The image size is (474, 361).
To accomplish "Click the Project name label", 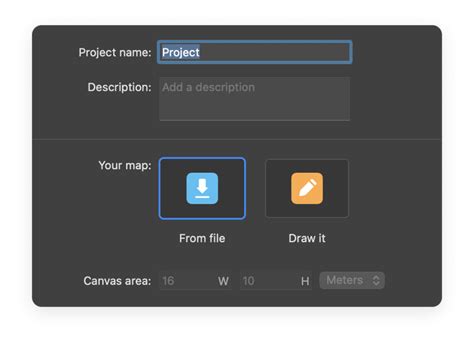I will pyautogui.click(x=115, y=52).
